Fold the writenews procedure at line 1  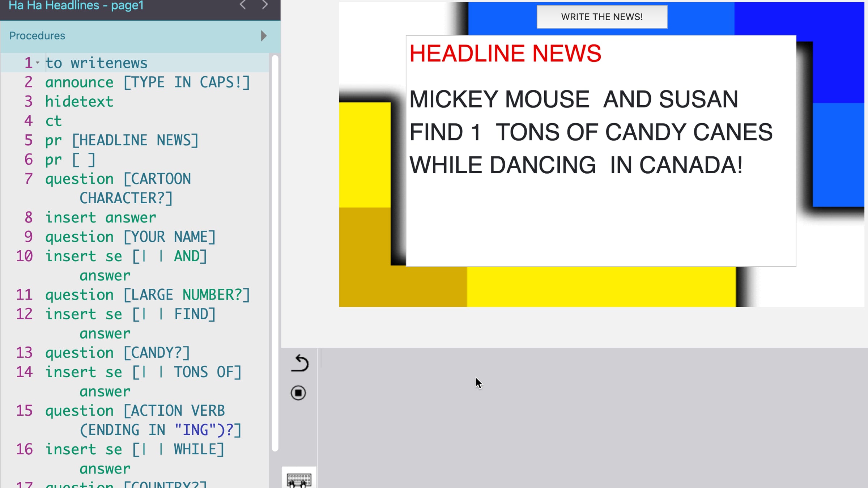[38, 63]
